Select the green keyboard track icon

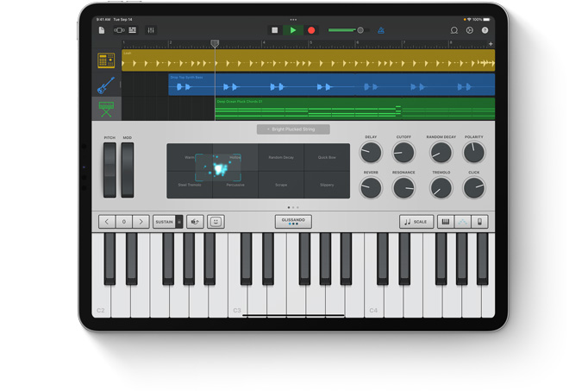(106, 109)
